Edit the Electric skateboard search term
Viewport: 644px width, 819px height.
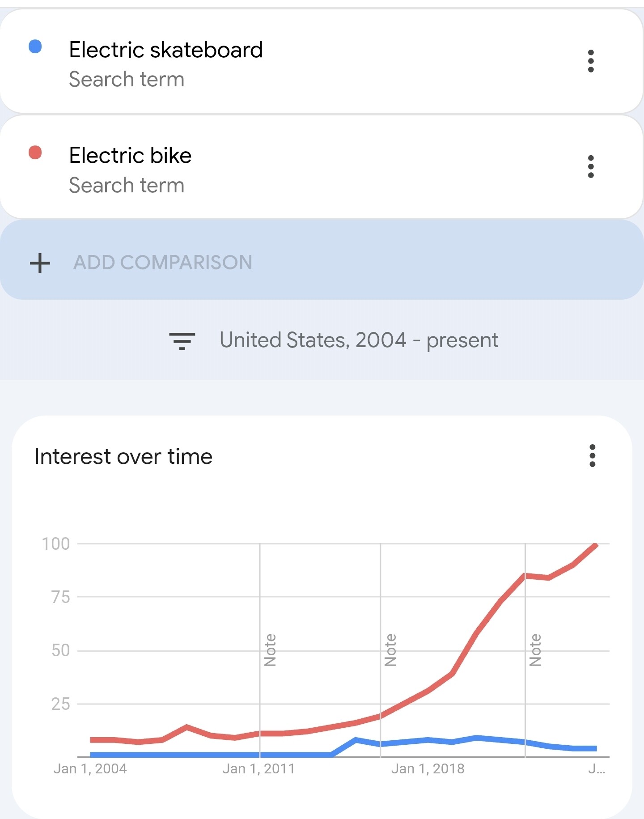click(x=166, y=50)
